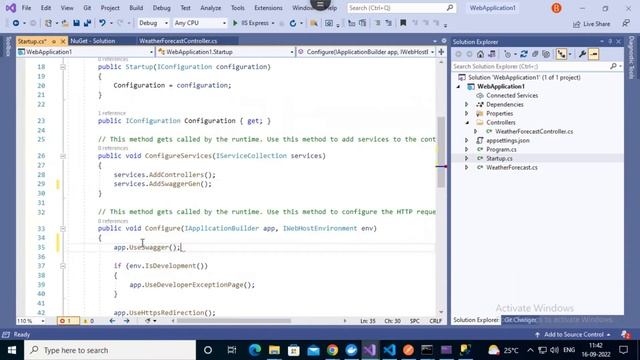This screenshot has width=640, height=360.
Task: Click the editor split-window plus icon
Action: point(441,52)
